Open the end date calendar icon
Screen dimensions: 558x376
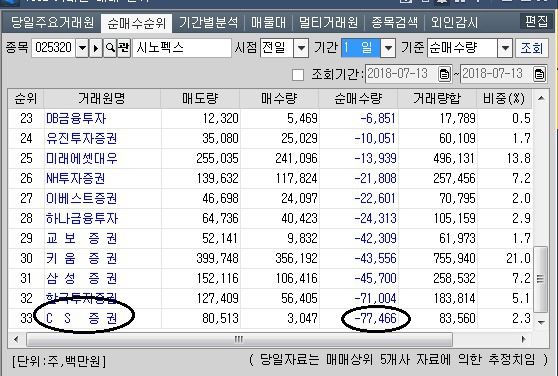tap(539, 74)
